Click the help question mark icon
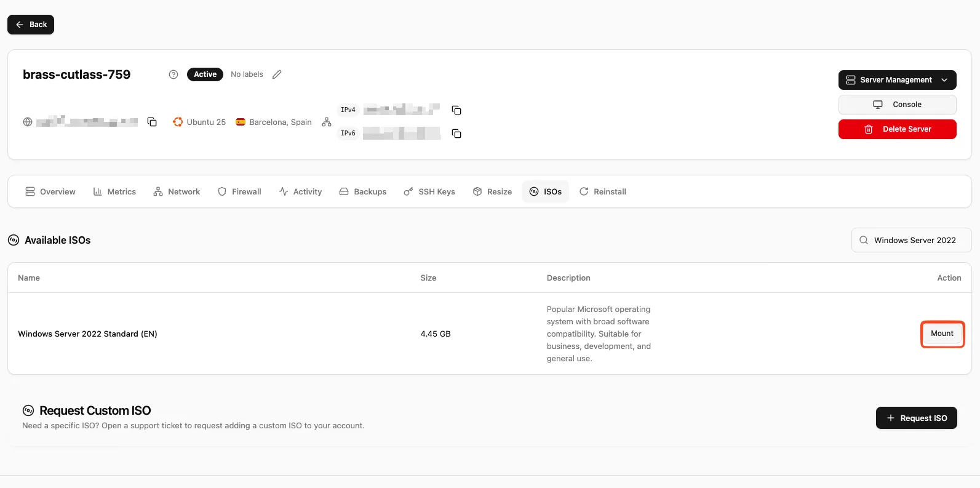The image size is (980, 488). coord(173,74)
